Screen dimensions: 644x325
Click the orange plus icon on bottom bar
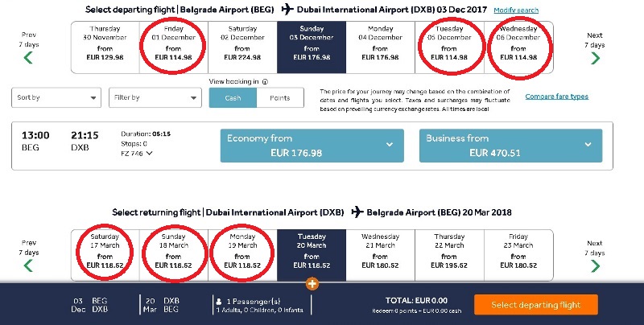click(312, 283)
